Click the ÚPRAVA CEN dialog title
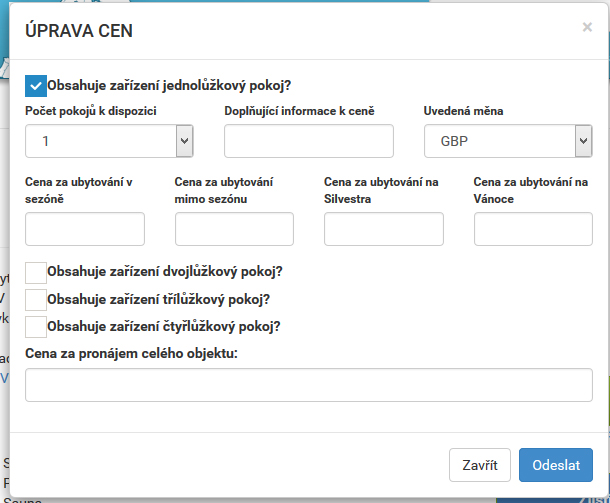The image size is (610, 503). tap(79, 31)
